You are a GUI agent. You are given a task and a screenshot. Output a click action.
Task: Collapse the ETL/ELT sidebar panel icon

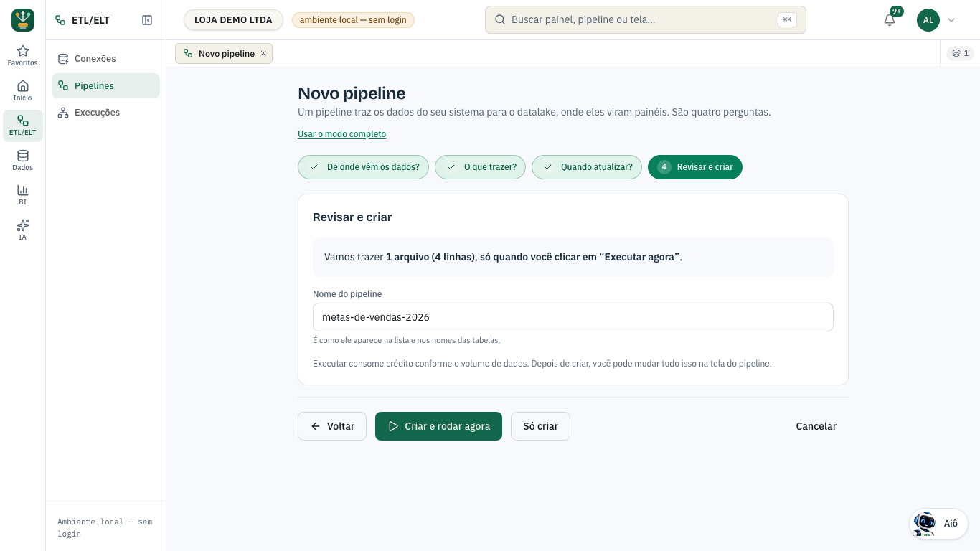pyautogui.click(x=147, y=20)
